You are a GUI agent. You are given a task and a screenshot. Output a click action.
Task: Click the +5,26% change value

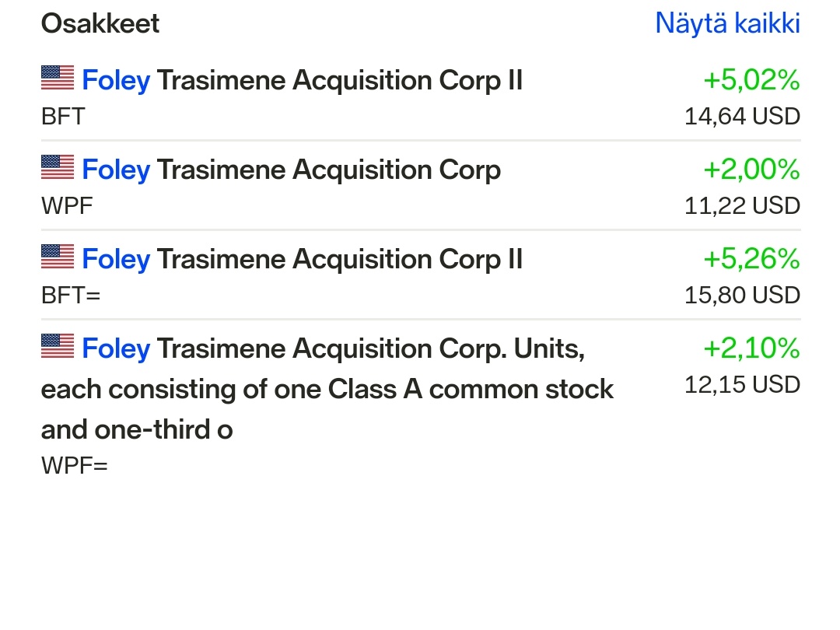pos(751,259)
